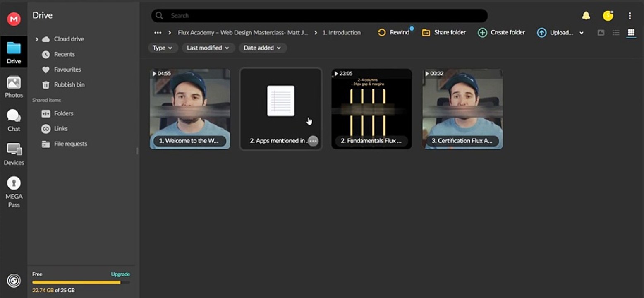This screenshot has width=644, height=298.
Task: Switch to list view
Action: [616, 33]
